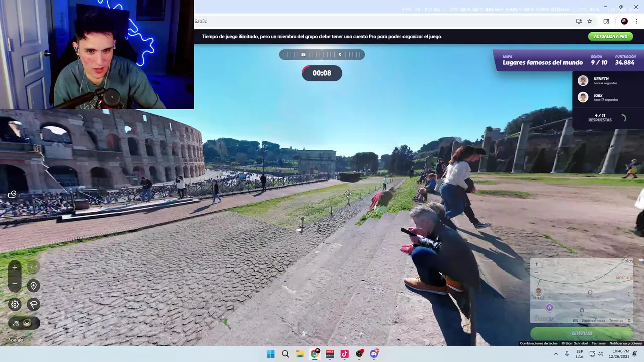This screenshot has height=362, width=644.
Task: Click the compass heading bar
Action: [322, 54]
